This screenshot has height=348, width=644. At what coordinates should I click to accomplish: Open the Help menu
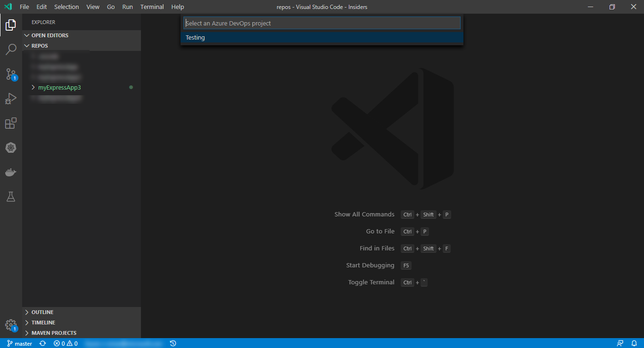178,7
